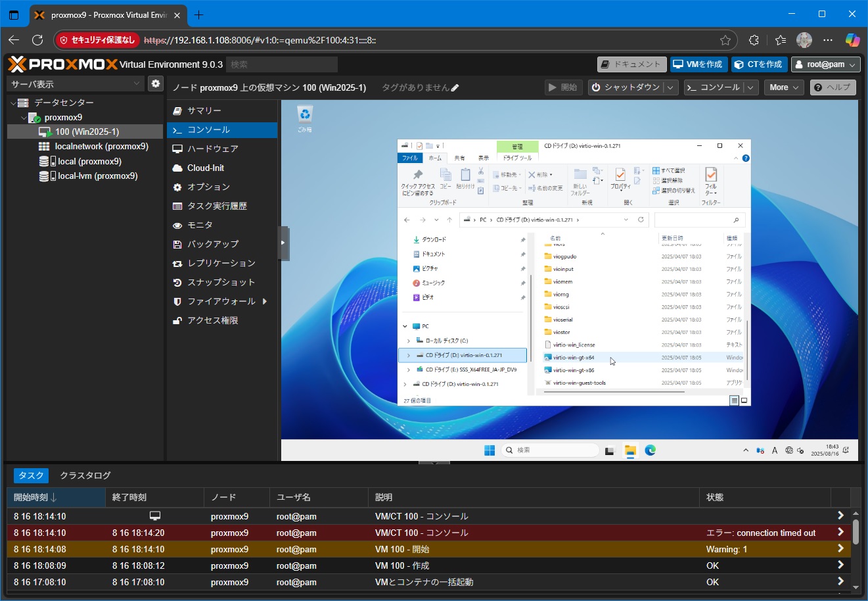This screenshot has width=868, height=601.
Task: Select the Summary (サマリー) menu item
Action: pyautogui.click(x=222, y=110)
